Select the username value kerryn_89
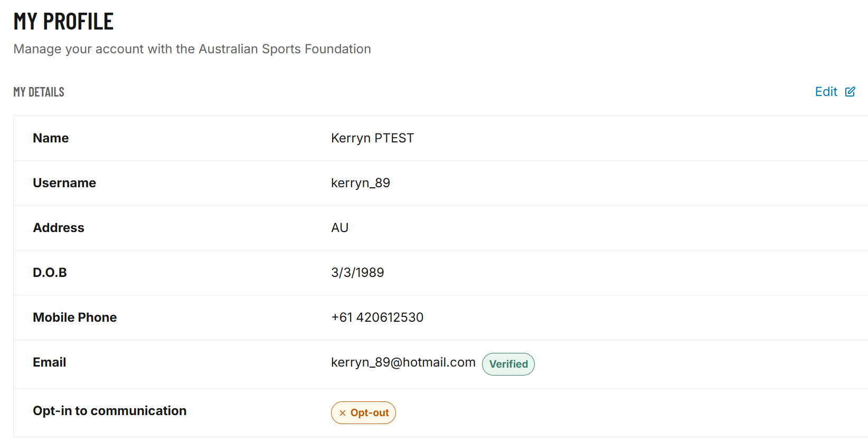The image size is (868, 442). click(361, 183)
